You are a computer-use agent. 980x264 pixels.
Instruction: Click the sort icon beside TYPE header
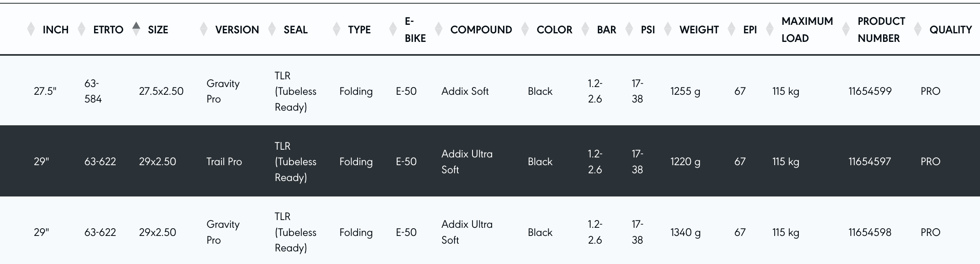(336, 29)
